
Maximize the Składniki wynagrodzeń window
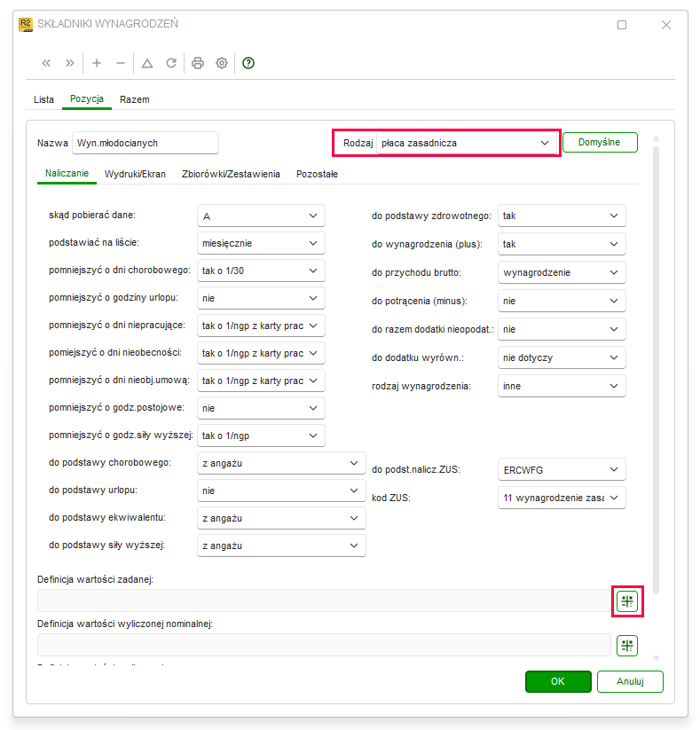pos(622,25)
